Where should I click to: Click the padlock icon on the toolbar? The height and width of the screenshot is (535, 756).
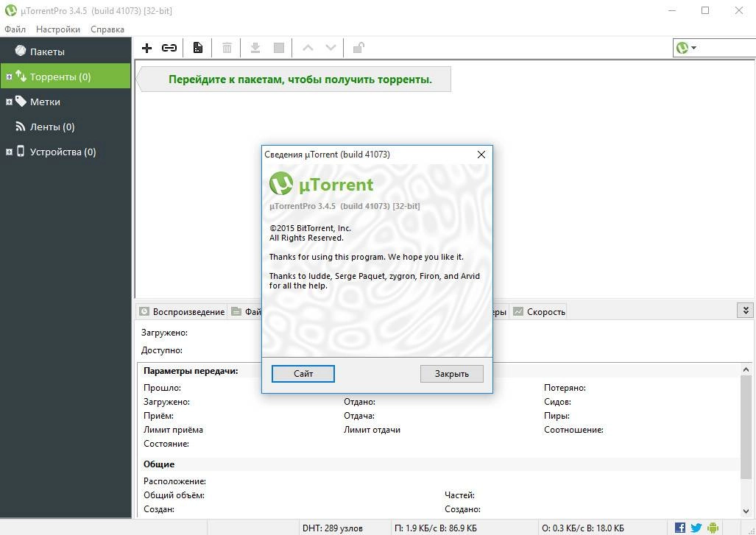tap(358, 47)
